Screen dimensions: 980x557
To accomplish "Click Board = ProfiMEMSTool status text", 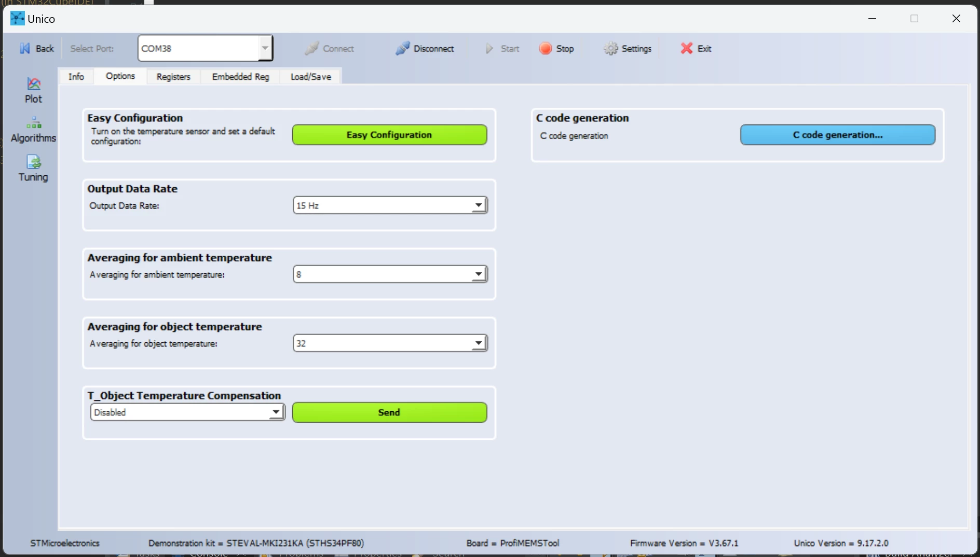I will tap(512, 543).
